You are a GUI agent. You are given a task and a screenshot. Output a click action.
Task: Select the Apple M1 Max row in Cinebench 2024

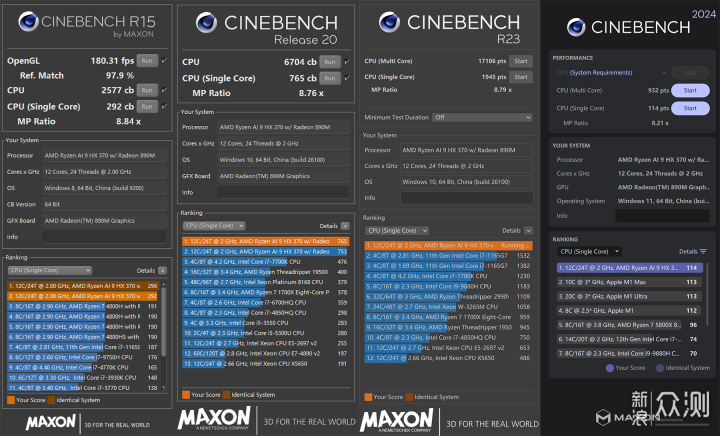click(x=630, y=282)
